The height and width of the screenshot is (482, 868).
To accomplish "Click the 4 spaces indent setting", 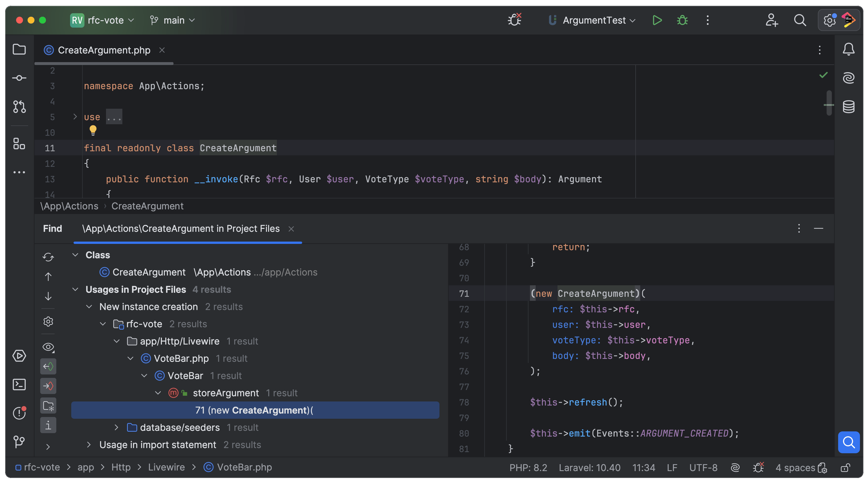I will (795, 468).
